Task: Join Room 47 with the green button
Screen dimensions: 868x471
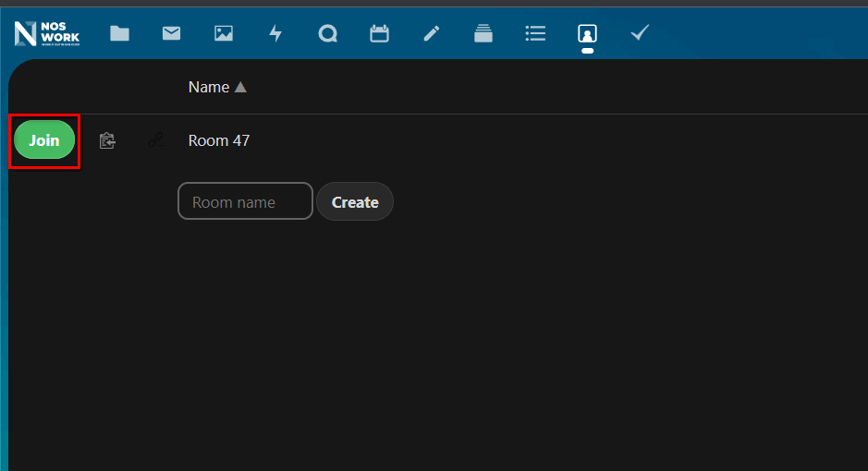Action: (x=44, y=140)
